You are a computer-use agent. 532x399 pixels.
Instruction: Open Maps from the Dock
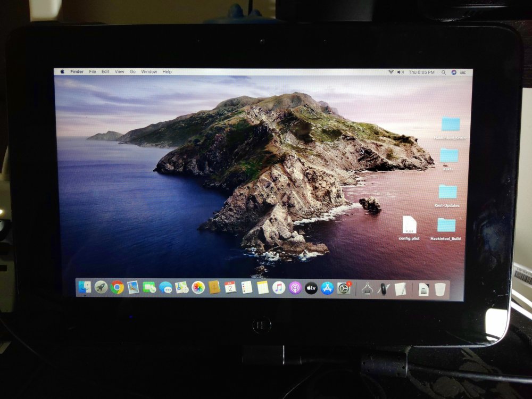coord(182,288)
